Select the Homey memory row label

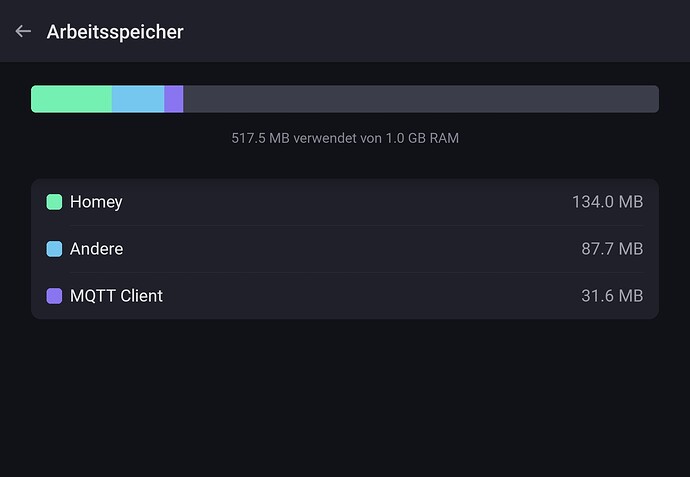click(x=96, y=202)
